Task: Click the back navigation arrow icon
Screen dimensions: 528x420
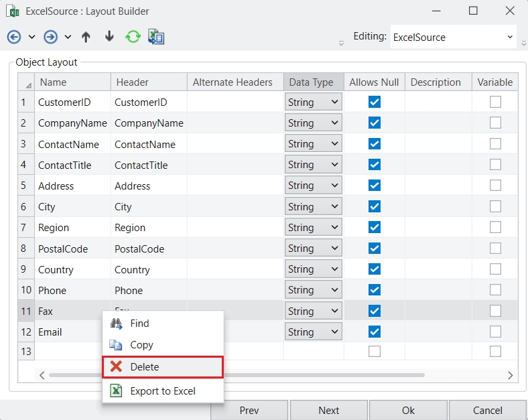Action: coord(13,37)
